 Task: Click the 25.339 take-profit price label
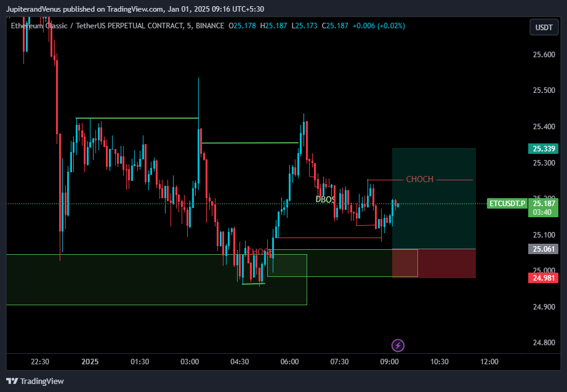[544, 149]
